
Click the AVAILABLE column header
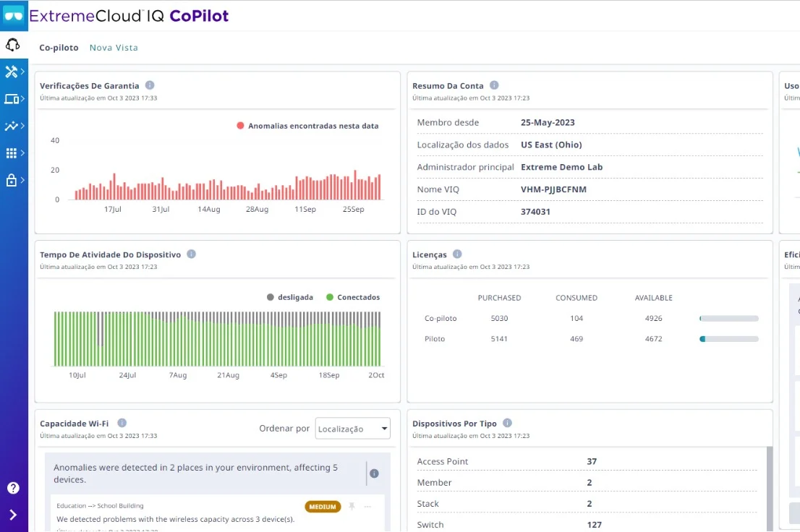click(x=654, y=298)
